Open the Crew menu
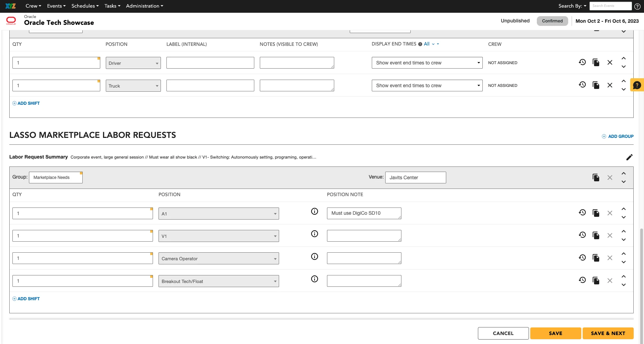This screenshot has width=644, height=344. click(33, 6)
